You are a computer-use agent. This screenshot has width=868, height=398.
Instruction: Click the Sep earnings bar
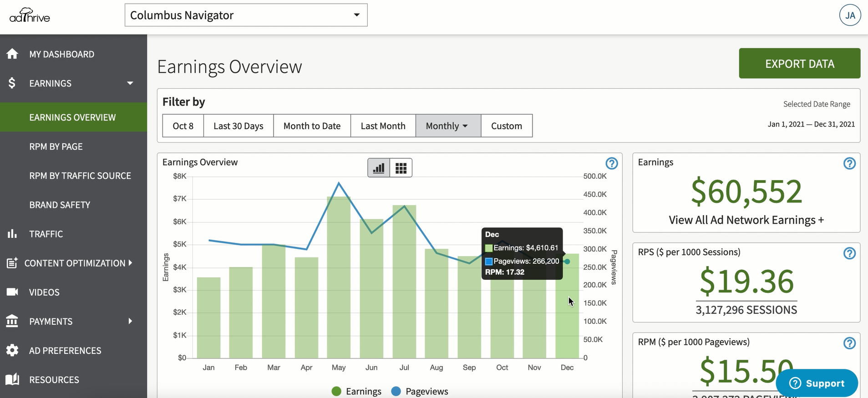click(469, 307)
